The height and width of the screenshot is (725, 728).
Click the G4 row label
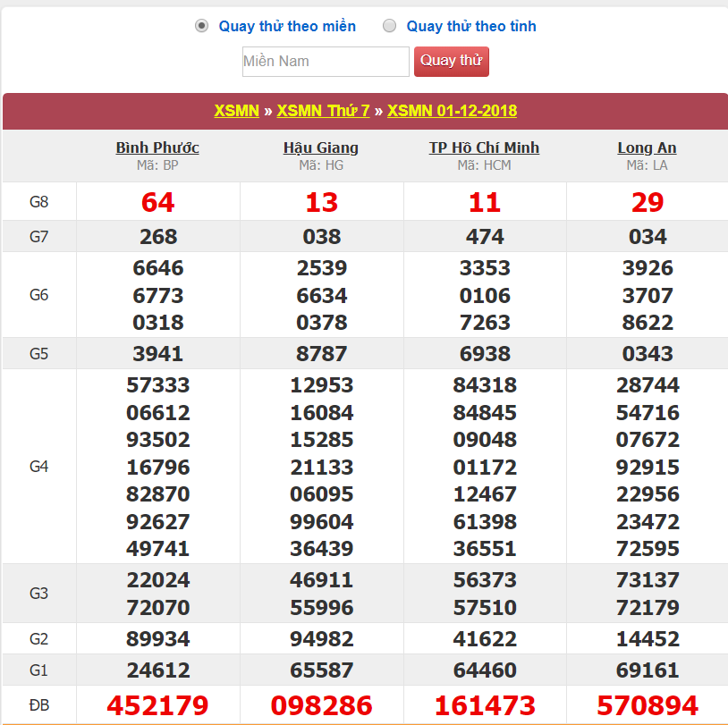point(39,467)
